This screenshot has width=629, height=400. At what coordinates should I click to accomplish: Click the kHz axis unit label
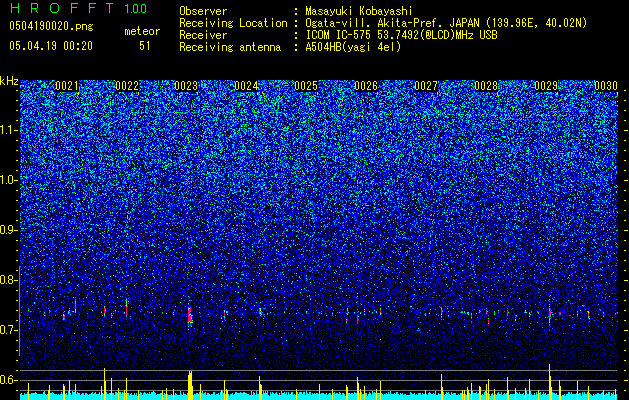[x=9, y=81]
